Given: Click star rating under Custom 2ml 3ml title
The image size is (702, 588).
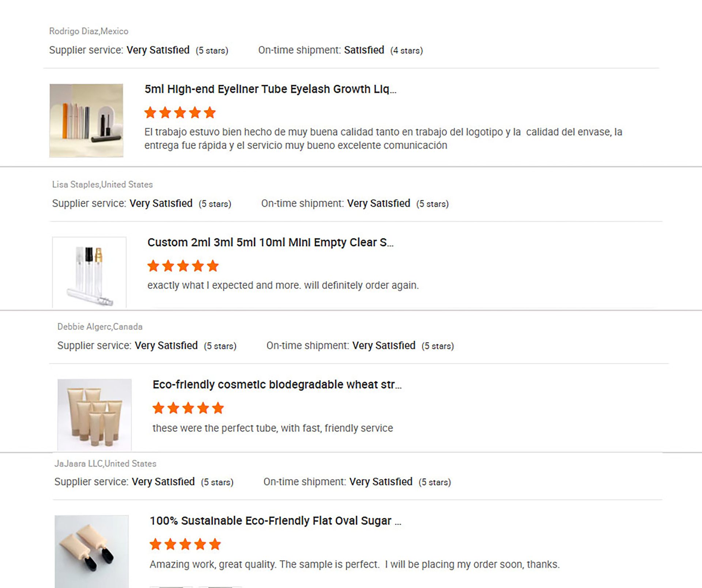Looking at the screenshot, I should [x=183, y=266].
